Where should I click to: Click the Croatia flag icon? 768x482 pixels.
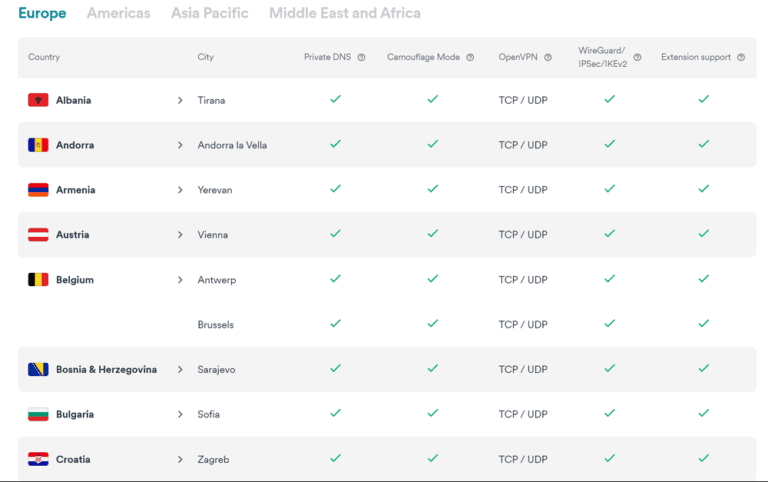click(x=38, y=459)
